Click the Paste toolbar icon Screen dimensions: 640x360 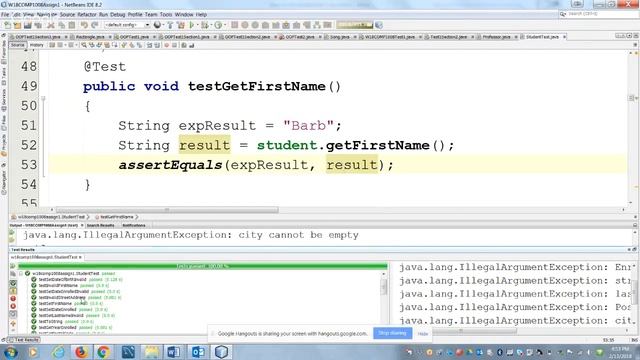tap(72, 25)
